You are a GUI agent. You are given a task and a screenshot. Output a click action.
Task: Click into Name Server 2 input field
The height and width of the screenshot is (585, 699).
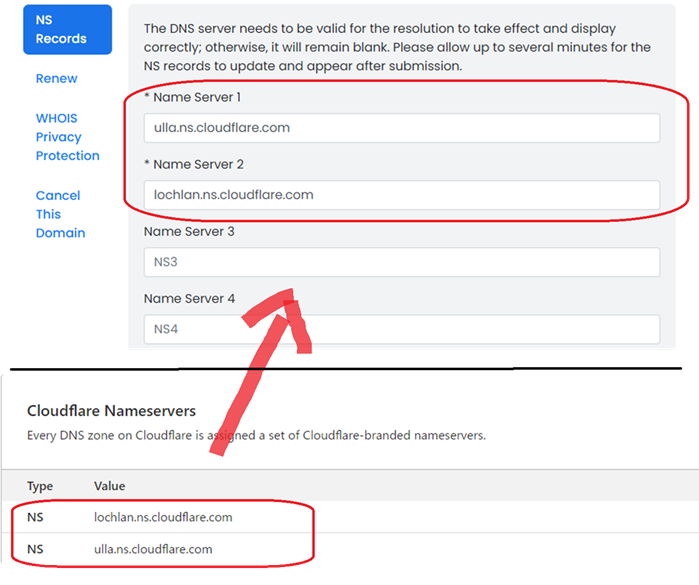click(401, 195)
